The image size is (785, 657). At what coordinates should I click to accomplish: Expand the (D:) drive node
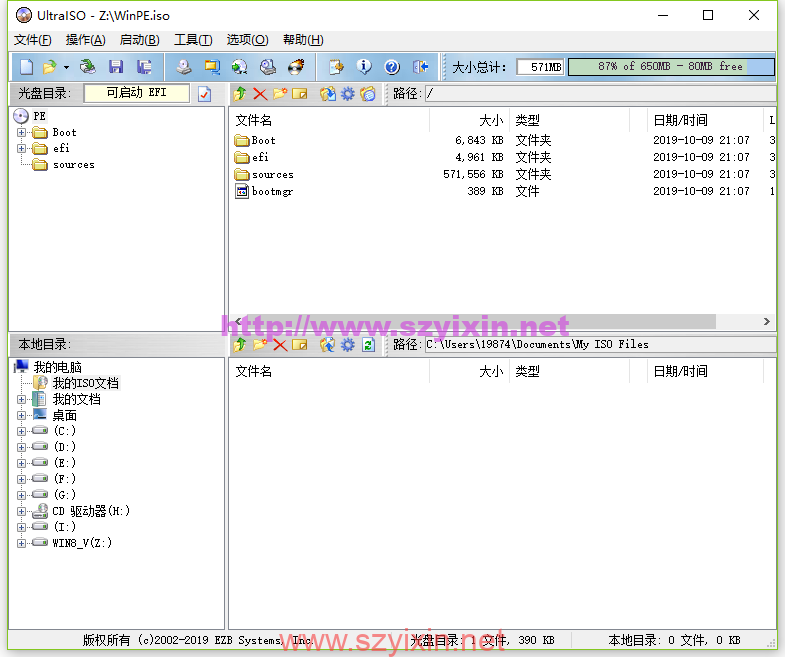point(22,447)
